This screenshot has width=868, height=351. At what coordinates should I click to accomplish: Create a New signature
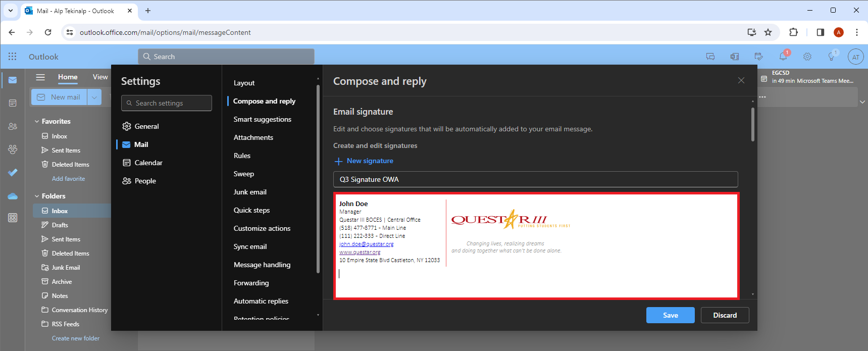coord(364,161)
